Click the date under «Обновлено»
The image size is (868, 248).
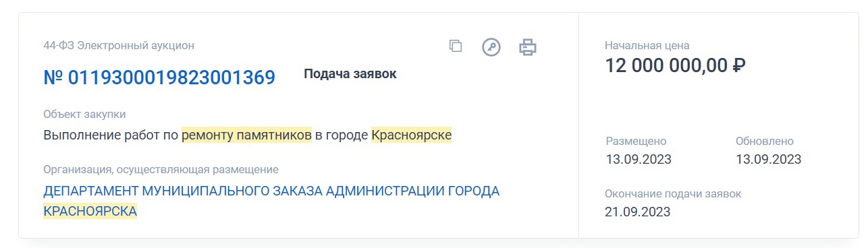(768, 160)
